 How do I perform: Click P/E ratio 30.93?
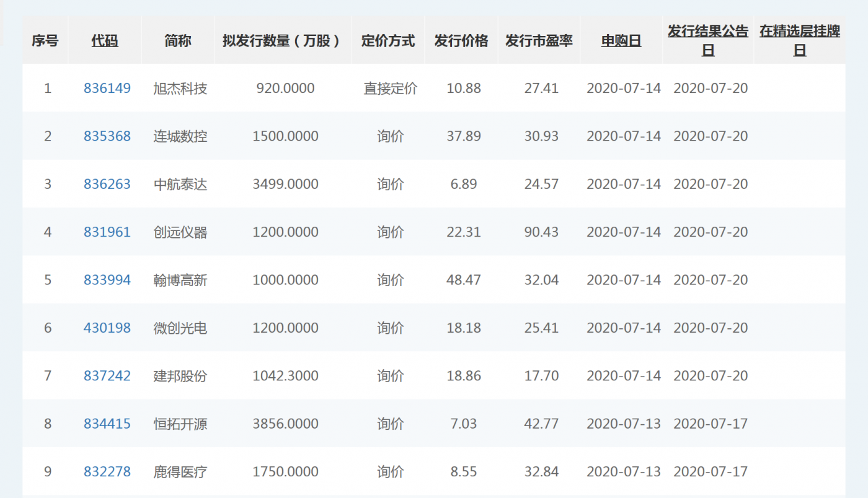point(541,136)
